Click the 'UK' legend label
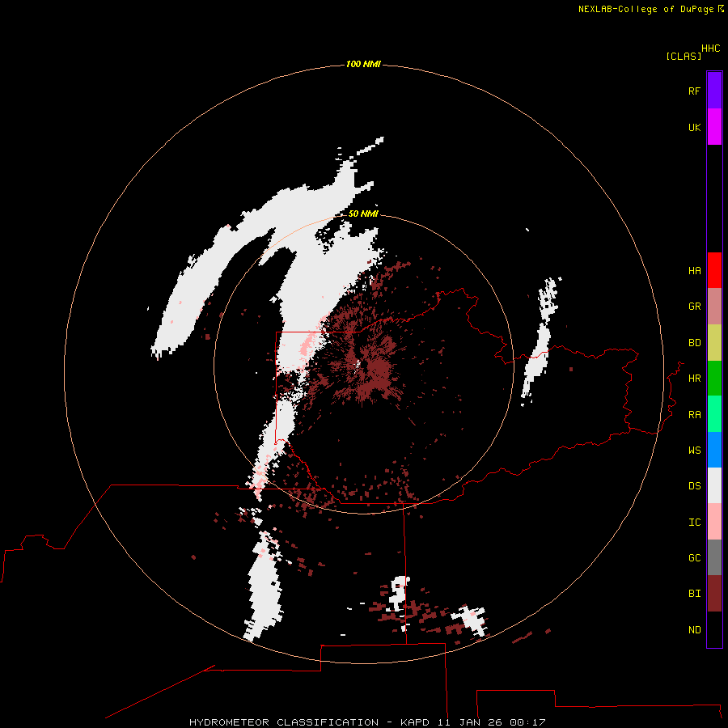 [694, 127]
